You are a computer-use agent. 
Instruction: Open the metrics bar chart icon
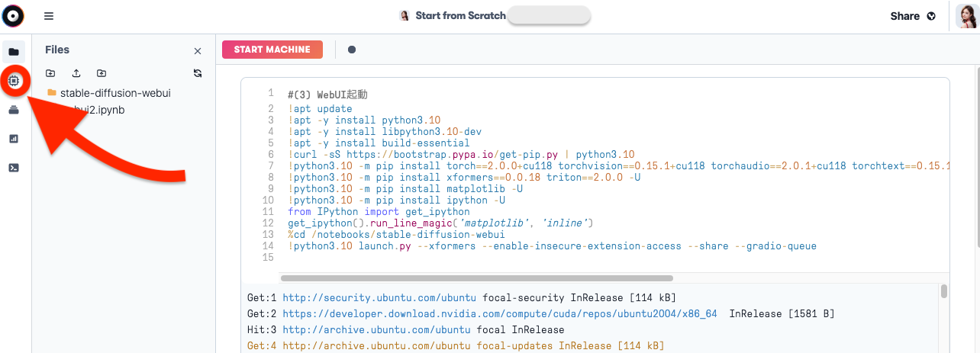click(x=14, y=139)
